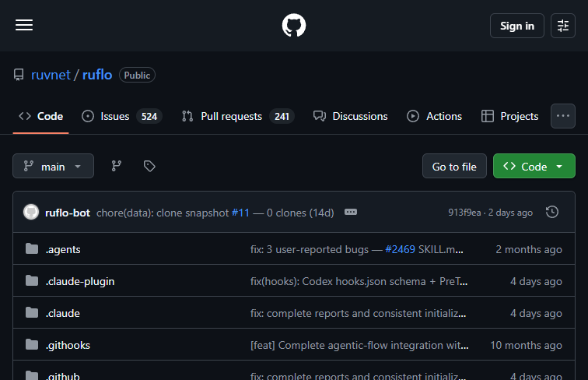Open the .github folder

coord(63,375)
